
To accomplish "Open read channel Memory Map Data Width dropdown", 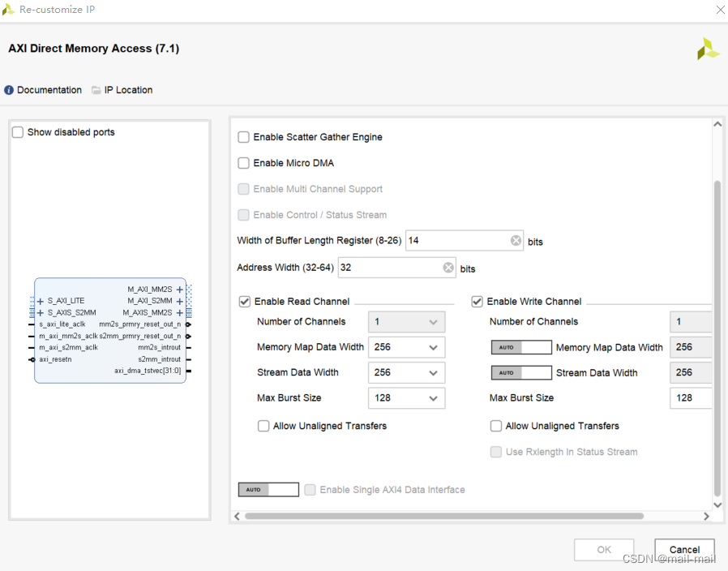I will [x=407, y=347].
